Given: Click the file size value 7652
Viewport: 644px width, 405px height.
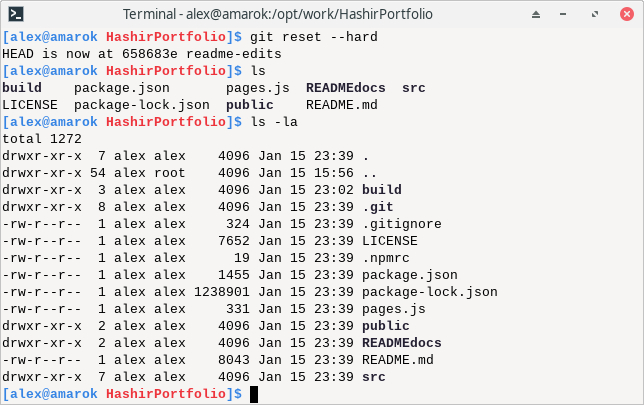Looking at the screenshot, I should point(234,241).
